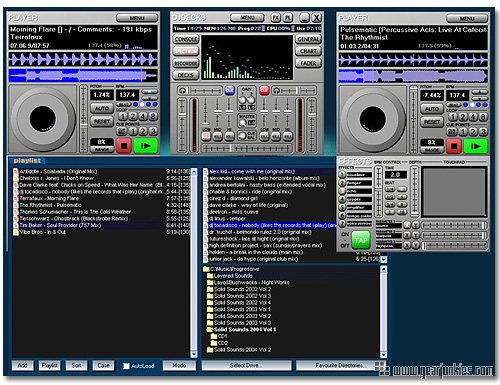Screen dimensions: 500x385
Task: Click the left turntable jog wheel
Action: click(43, 119)
